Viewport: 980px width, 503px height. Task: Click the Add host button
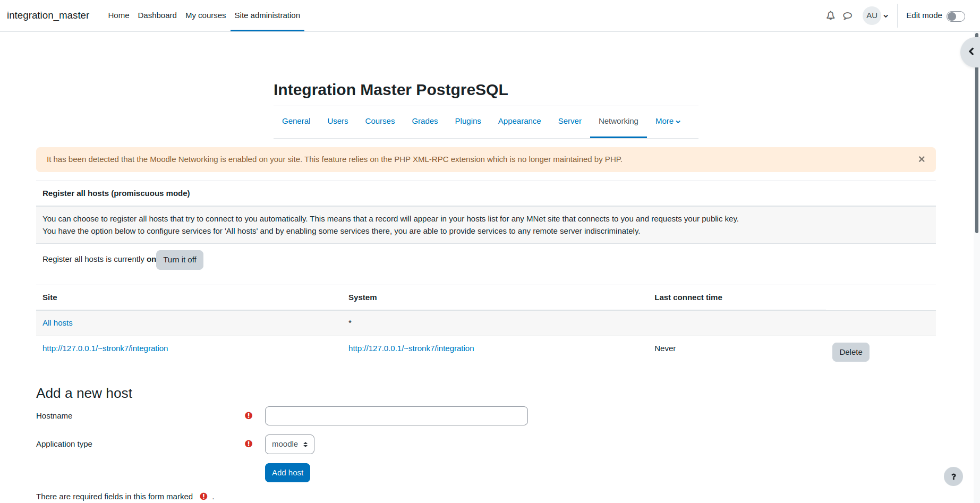[x=287, y=473]
